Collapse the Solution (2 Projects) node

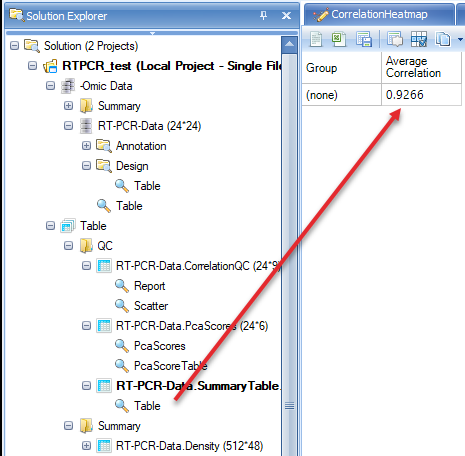pyautogui.click(x=14, y=46)
